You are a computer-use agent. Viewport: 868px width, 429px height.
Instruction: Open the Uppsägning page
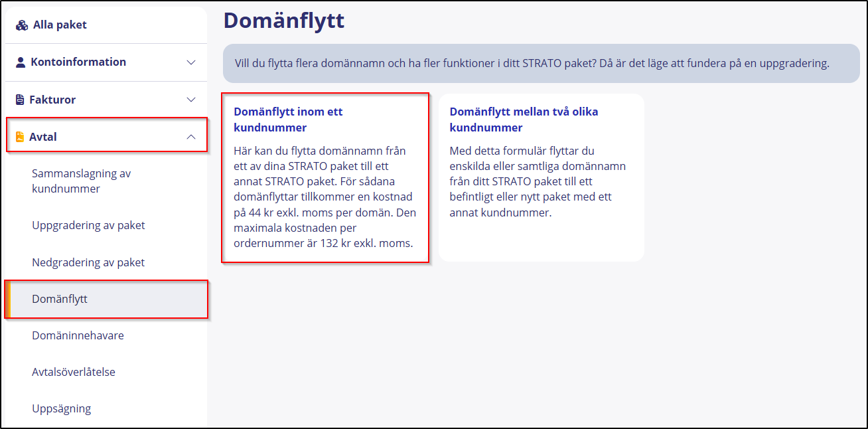[x=62, y=408]
